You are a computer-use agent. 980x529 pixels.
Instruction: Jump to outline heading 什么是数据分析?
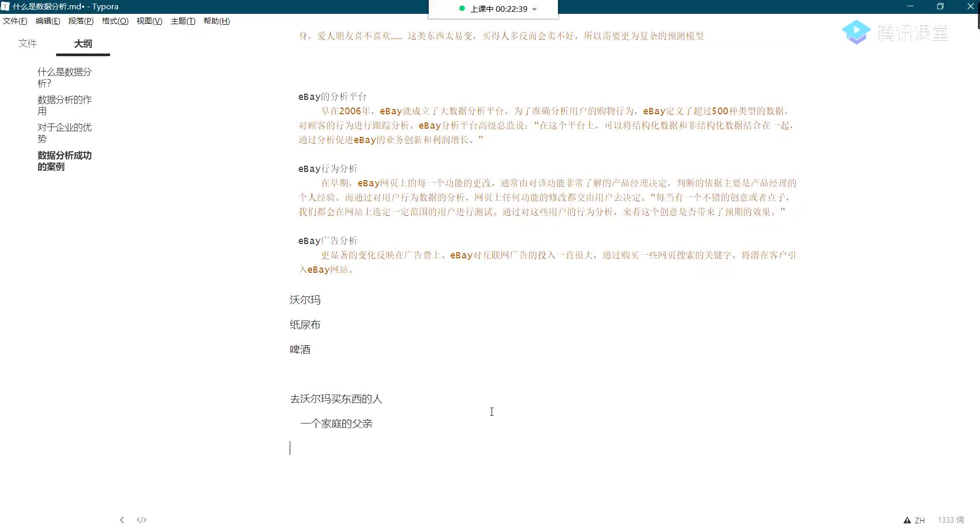tap(64, 77)
